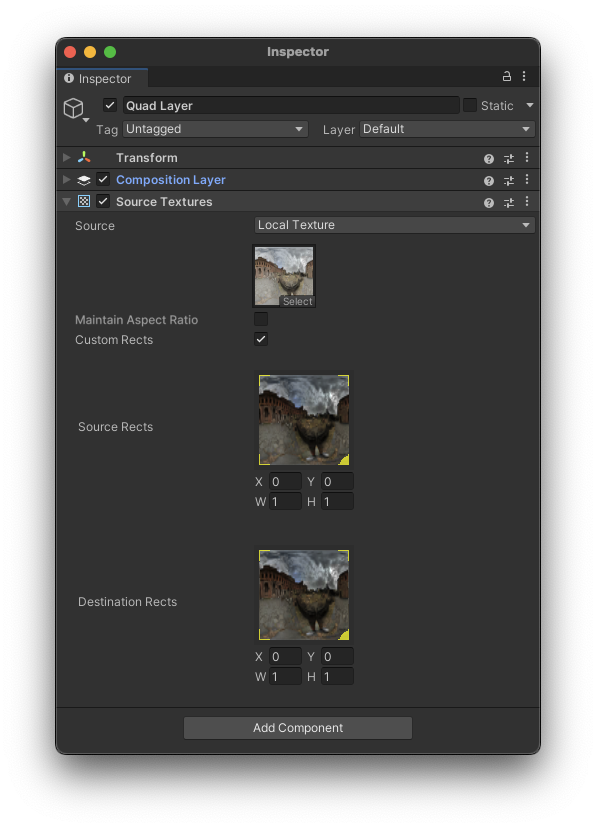Expand the Transform component foldout
Screen dimensions: 596x828
pyautogui.click(x=67, y=157)
